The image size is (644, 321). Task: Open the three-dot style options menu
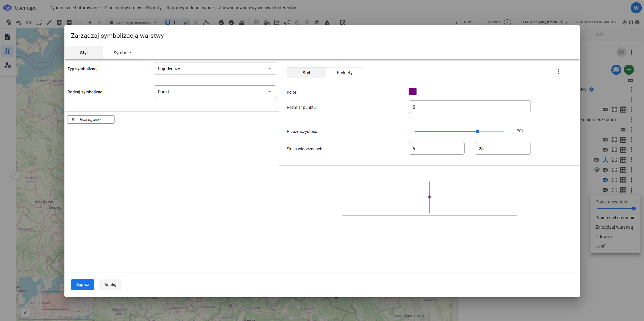pos(558,72)
